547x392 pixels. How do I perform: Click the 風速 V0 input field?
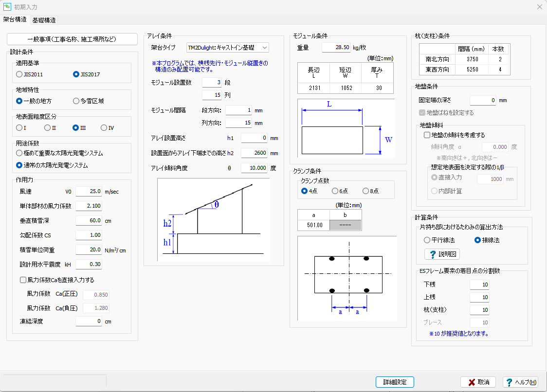tap(89, 192)
